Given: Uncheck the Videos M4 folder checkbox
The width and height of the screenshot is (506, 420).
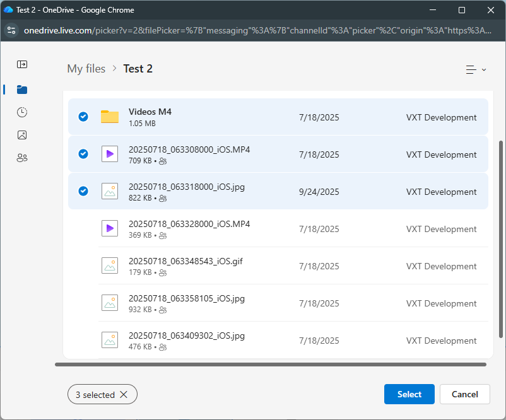Looking at the screenshot, I should (x=83, y=117).
